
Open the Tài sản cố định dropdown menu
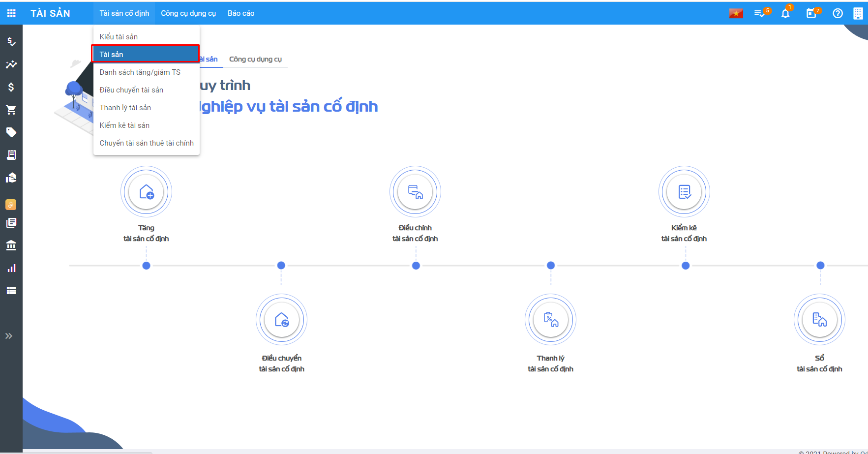coord(124,13)
